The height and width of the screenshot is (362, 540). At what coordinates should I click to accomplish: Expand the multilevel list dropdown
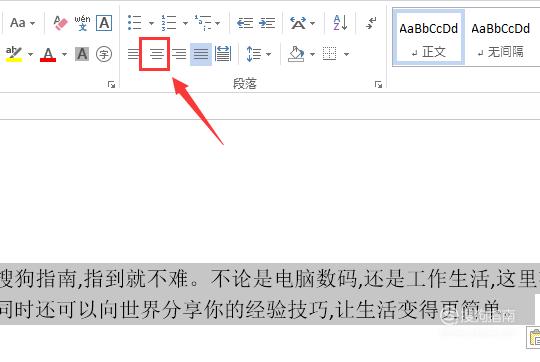point(218,23)
